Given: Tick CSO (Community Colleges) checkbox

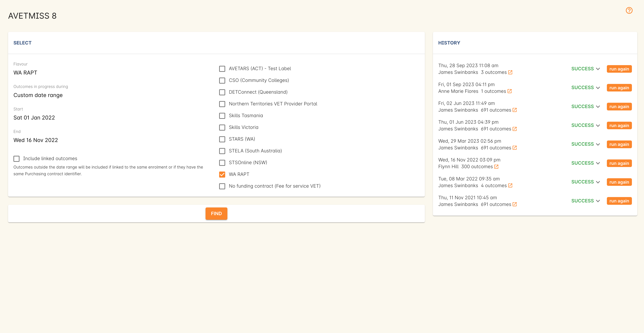Looking at the screenshot, I should click(x=222, y=80).
